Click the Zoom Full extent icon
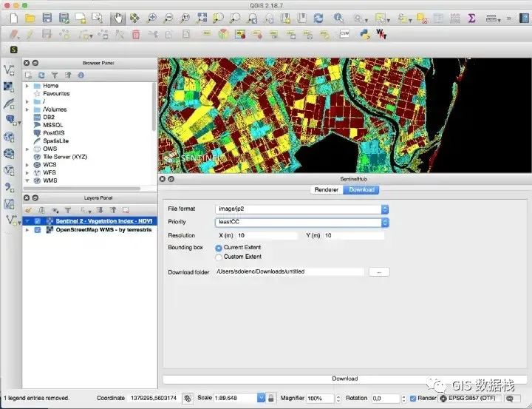Screen dimensions: 532x409 click(202, 18)
